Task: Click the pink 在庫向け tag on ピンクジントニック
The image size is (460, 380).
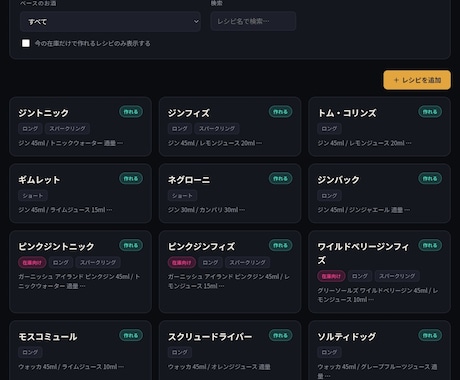Action: point(32,263)
